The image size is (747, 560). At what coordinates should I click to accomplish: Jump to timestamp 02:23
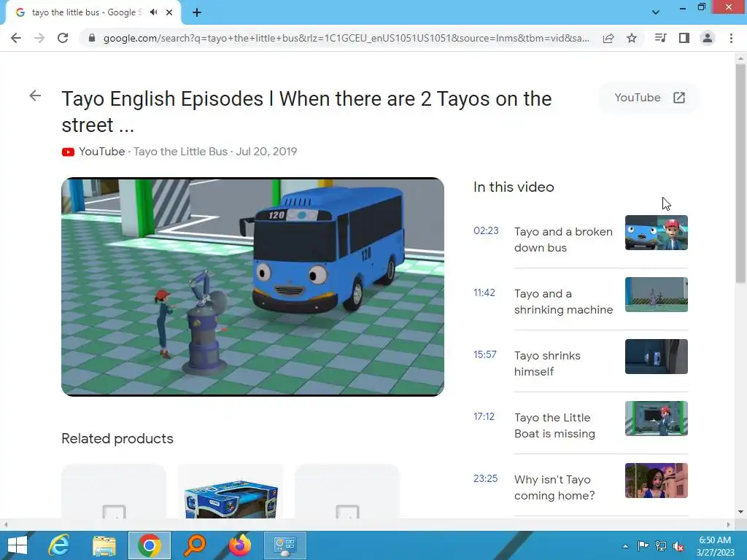pos(486,231)
